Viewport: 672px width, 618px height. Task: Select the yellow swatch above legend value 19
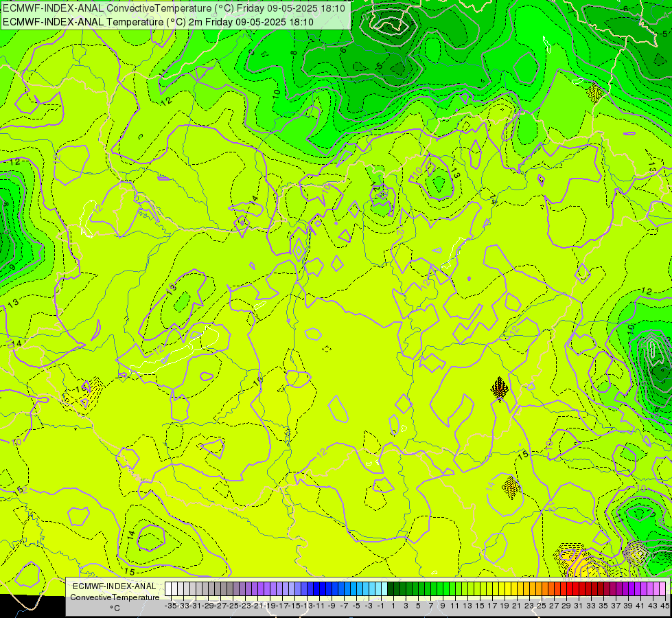coord(502,589)
